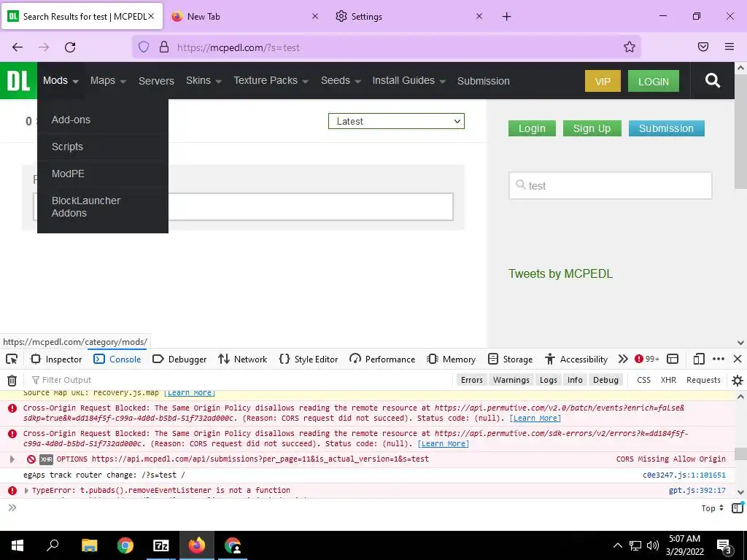Toggle the Warnings filter
The width and height of the screenshot is (747, 560).
(511, 380)
